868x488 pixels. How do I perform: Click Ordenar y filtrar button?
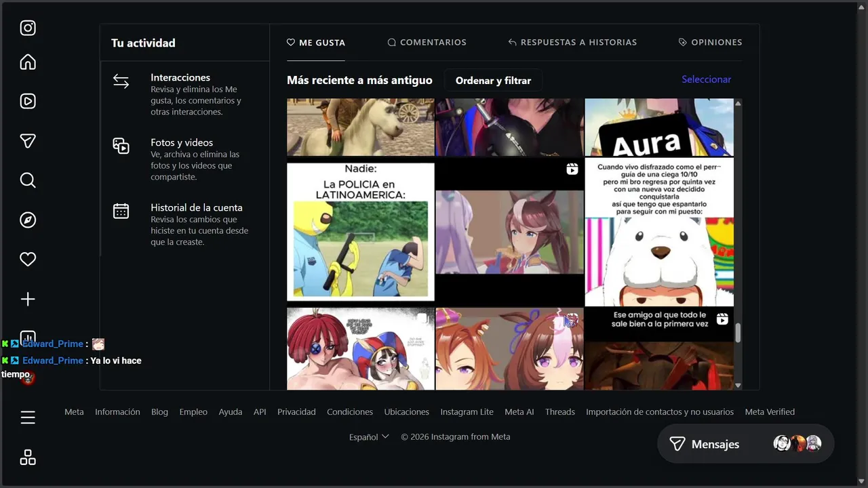(x=493, y=80)
